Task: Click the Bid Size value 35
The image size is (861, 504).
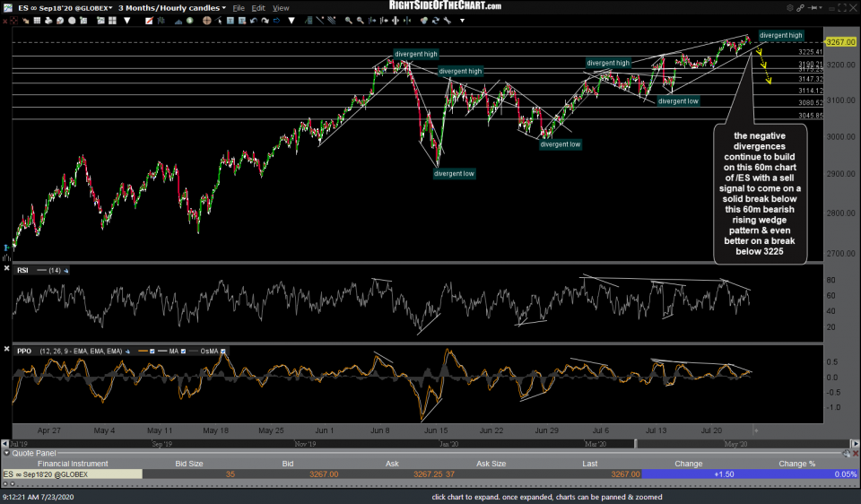Action: click(x=230, y=474)
